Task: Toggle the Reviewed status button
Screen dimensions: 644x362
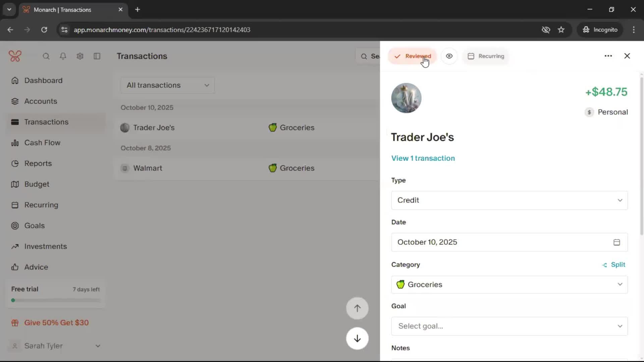Action: click(x=412, y=56)
